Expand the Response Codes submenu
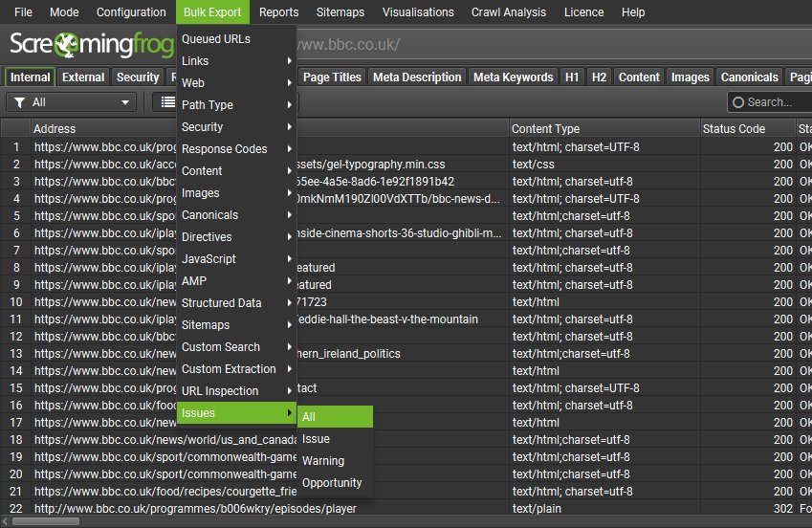Screen dimensions: 812x528 click(236, 149)
